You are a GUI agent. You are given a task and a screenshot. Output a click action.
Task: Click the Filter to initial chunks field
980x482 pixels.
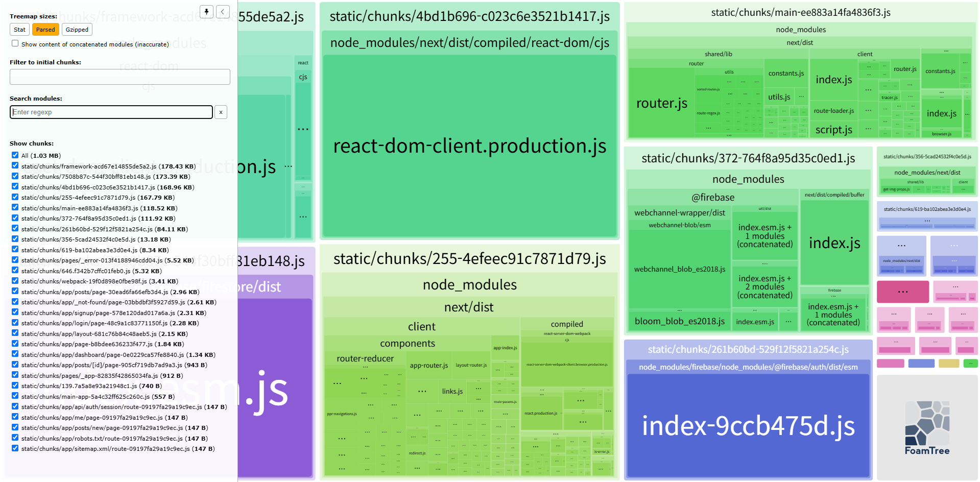(x=119, y=77)
